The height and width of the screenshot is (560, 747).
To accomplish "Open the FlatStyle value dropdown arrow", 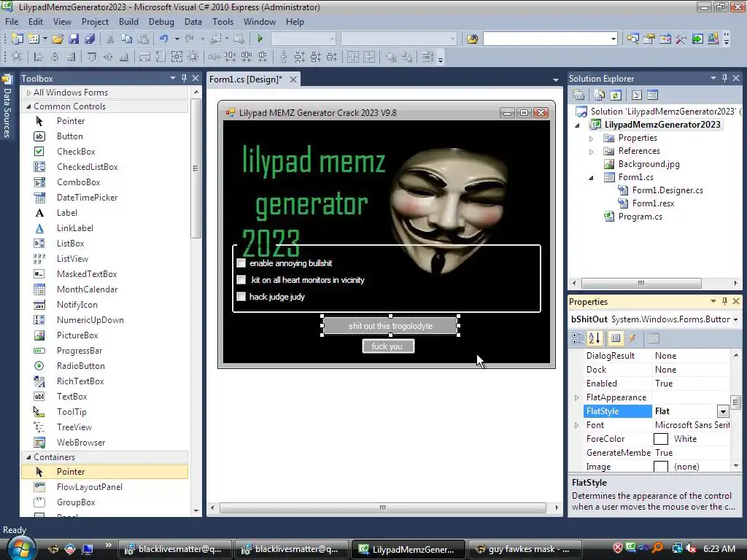I will coord(723,411).
